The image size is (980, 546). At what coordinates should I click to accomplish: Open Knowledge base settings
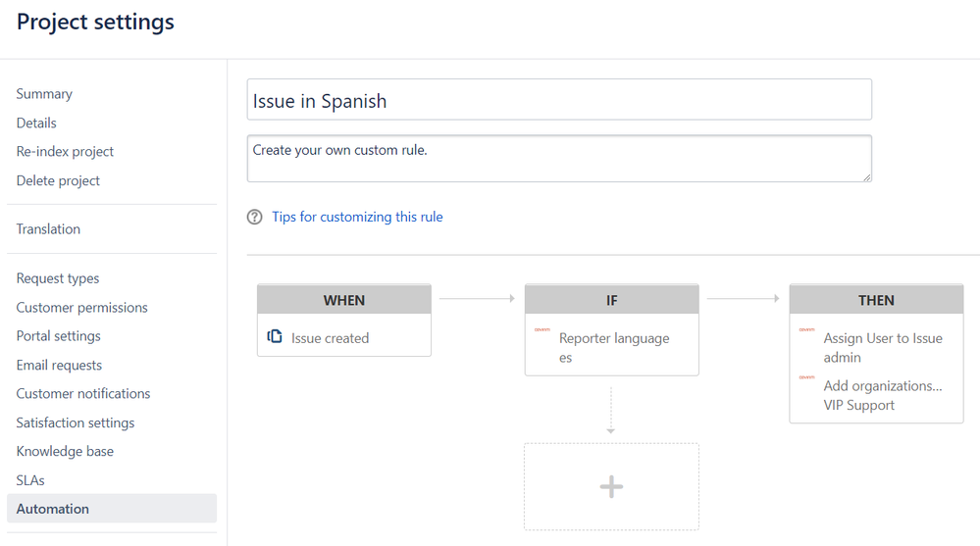point(65,451)
